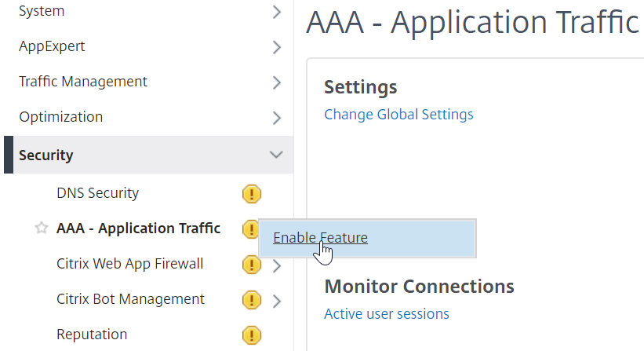Expand Citrix Web App Firewall chevron
This screenshot has width=644, height=351.
[277, 266]
